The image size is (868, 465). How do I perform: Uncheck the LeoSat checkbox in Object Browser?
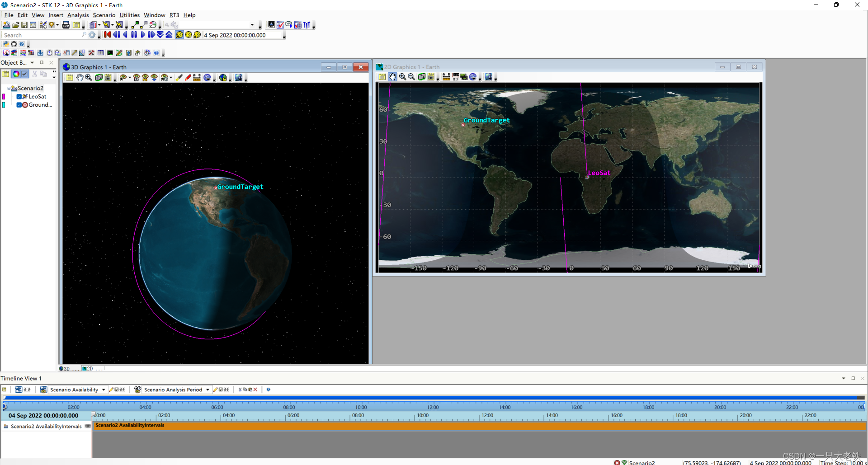[19, 96]
